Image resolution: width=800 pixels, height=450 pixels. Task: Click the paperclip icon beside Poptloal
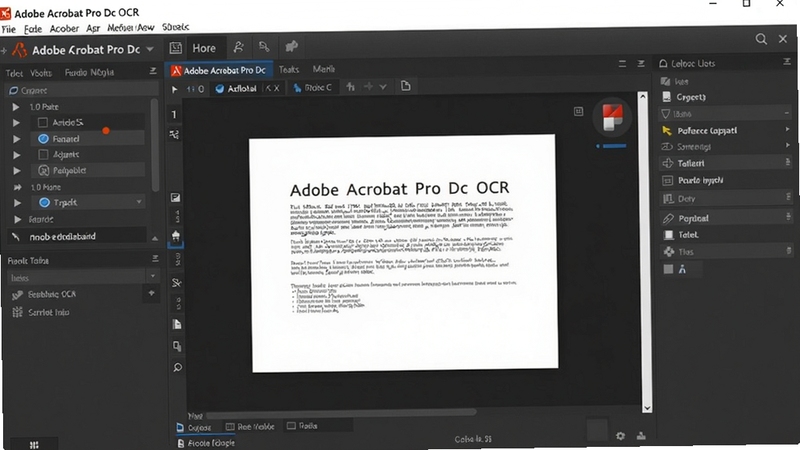(x=667, y=218)
